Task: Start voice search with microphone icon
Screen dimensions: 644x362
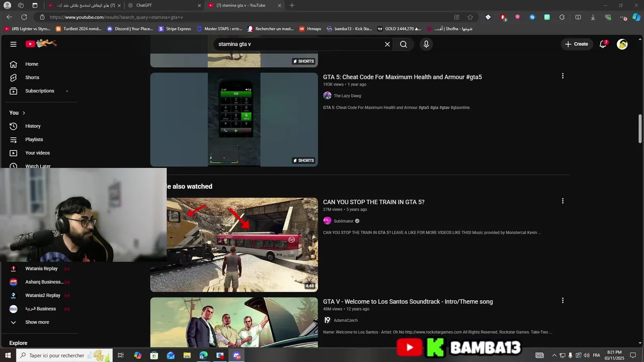Action: click(x=426, y=44)
